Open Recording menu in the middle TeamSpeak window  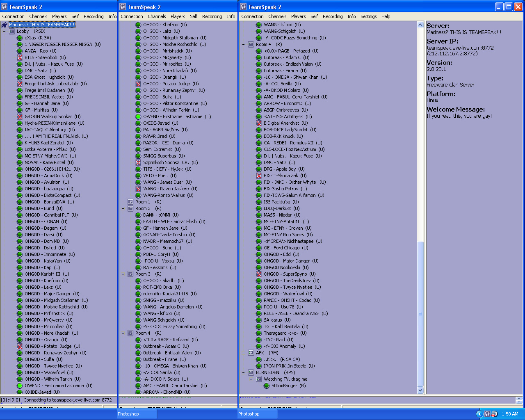212,16
